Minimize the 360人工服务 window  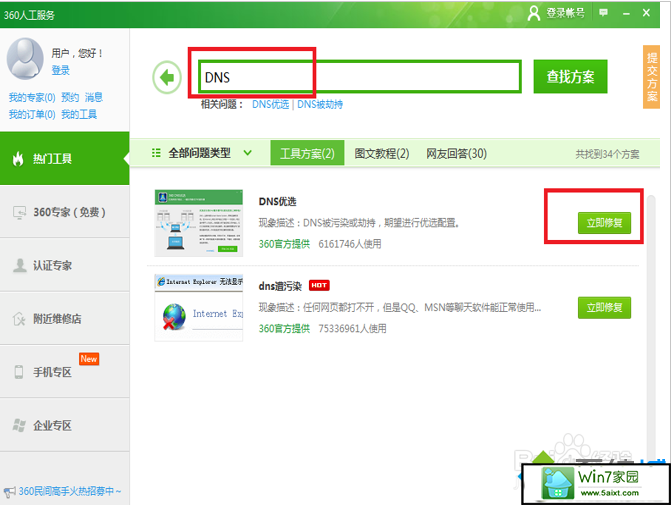(626, 14)
